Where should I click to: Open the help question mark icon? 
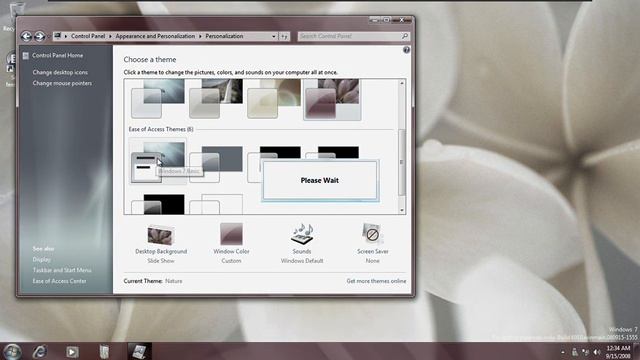(x=406, y=50)
